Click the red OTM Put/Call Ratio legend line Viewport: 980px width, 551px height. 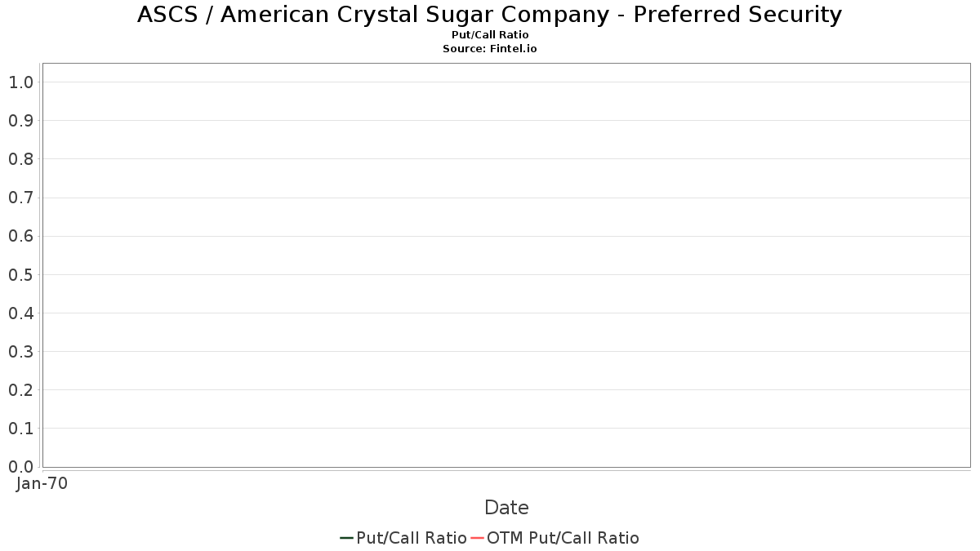coord(478,538)
